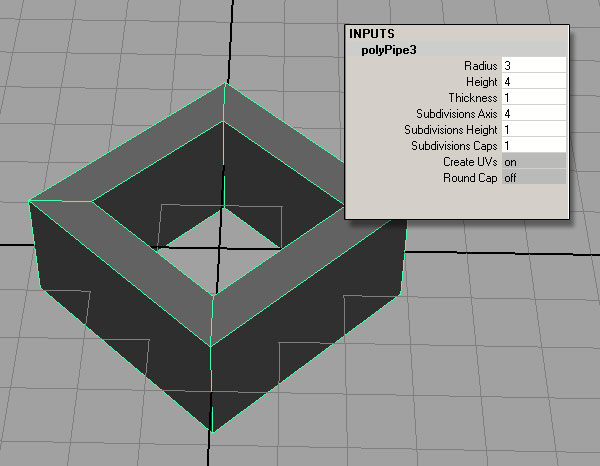Click the Height value field
The image size is (600, 466).
534,81
